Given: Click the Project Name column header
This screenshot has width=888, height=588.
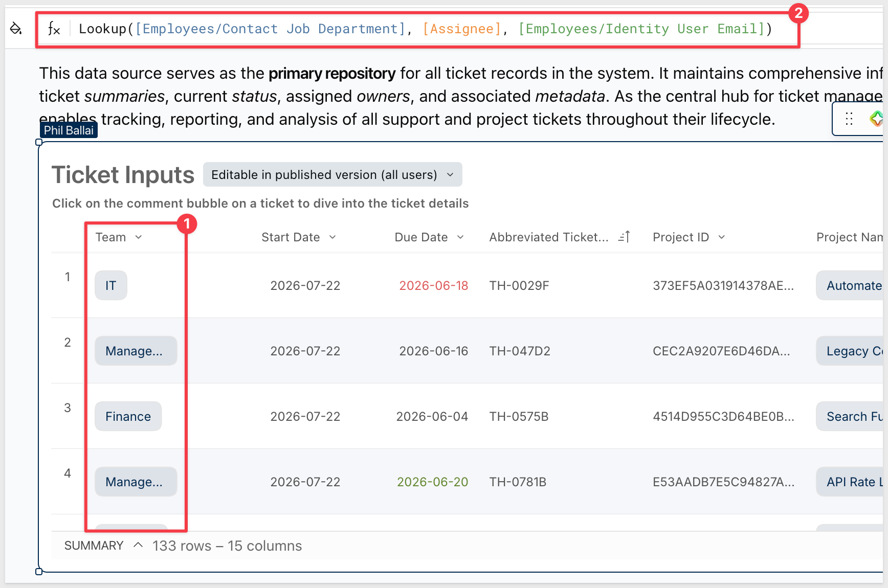Looking at the screenshot, I should click(849, 237).
